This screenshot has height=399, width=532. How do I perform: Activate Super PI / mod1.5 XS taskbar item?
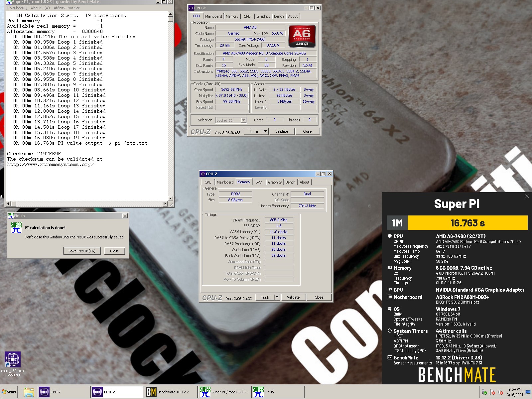click(x=224, y=392)
